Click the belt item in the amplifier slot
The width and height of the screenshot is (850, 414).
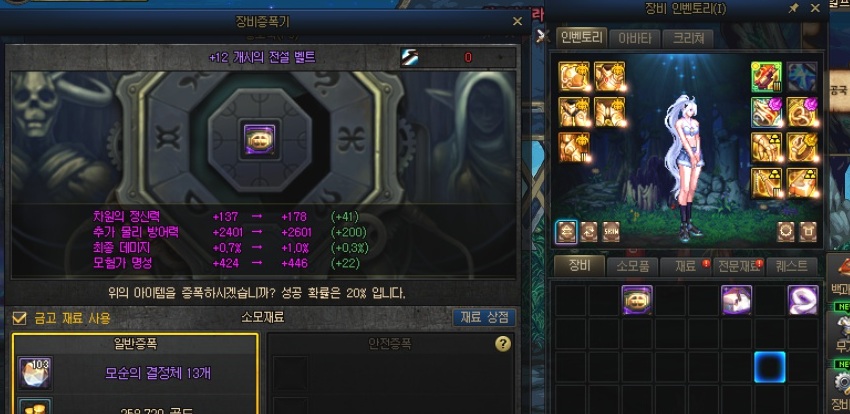[260, 141]
